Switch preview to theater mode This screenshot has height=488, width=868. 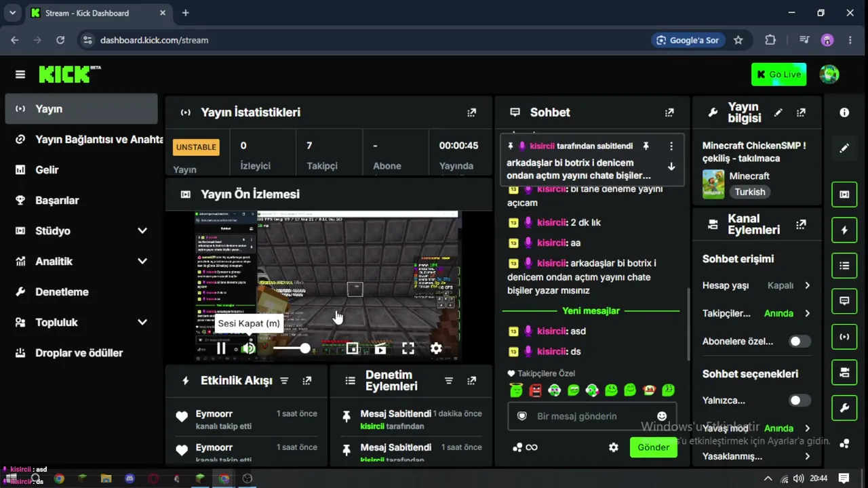point(380,348)
